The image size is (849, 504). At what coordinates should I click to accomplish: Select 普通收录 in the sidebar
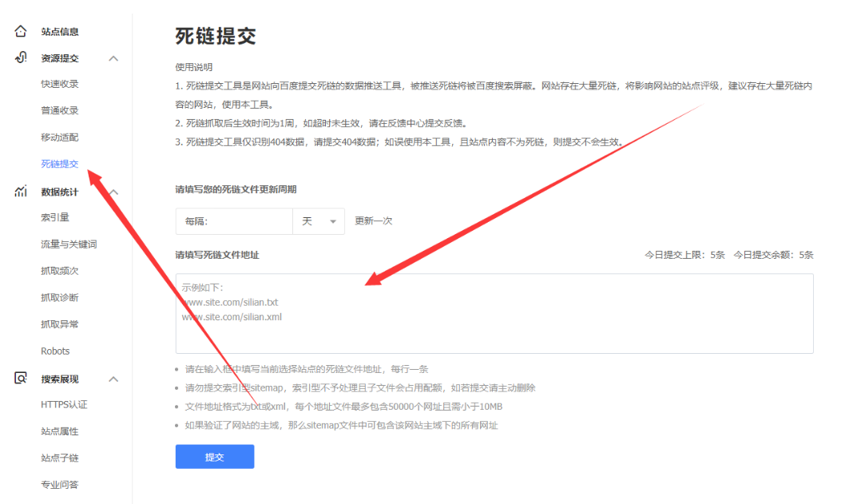pyautogui.click(x=60, y=110)
